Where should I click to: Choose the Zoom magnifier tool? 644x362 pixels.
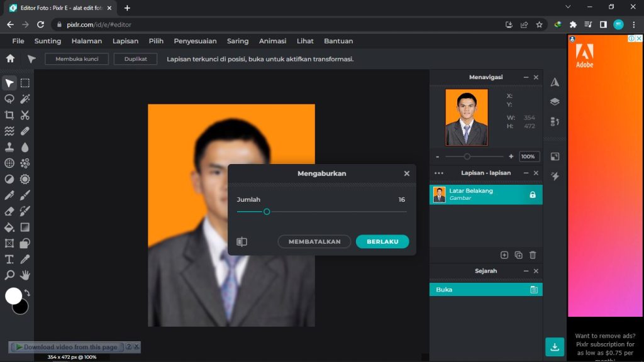coord(9,275)
